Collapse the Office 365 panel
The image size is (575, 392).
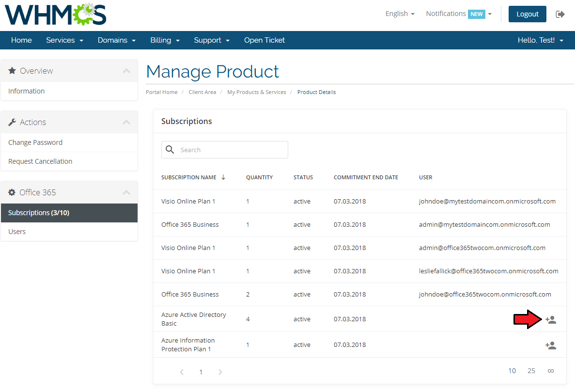[x=126, y=192]
